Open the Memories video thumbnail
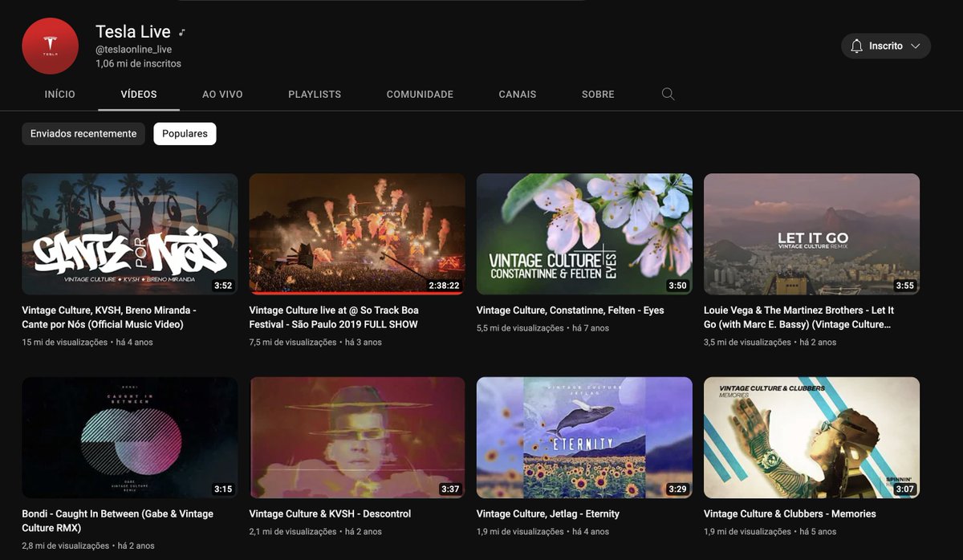The image size is (963, 560). click(x=811, y=438)
